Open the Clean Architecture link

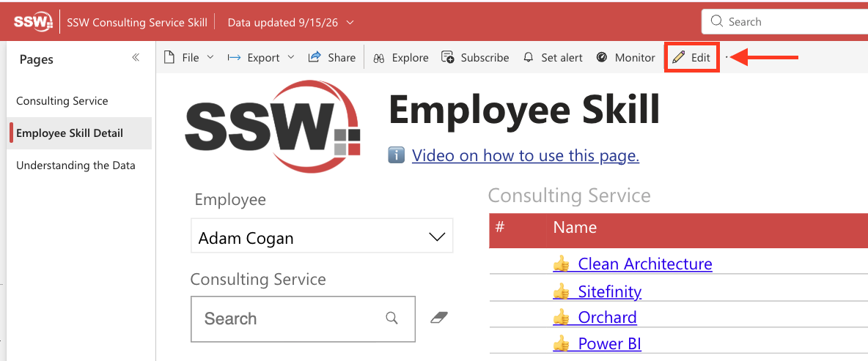click(x=645, y=264)
